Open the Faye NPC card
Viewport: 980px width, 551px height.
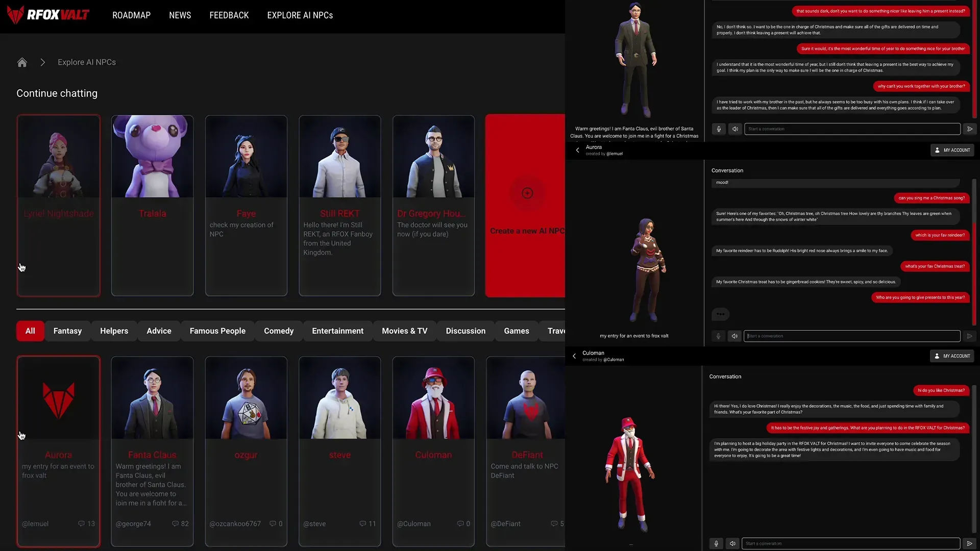point(246,206)
